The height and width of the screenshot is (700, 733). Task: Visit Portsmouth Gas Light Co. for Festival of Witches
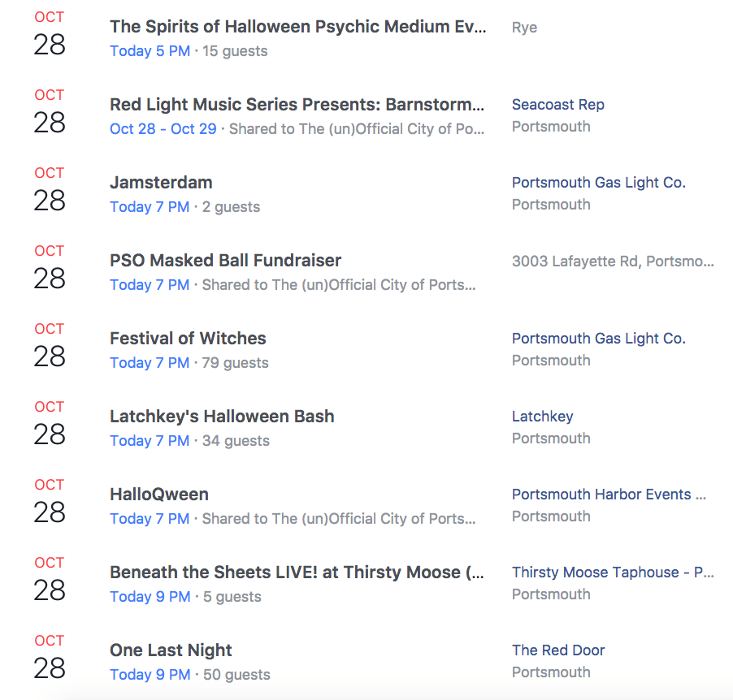point(598,339)
